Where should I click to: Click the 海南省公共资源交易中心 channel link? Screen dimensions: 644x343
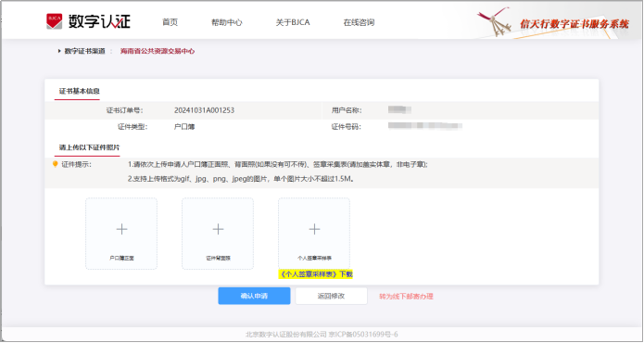pyautogui.click(x=158, y=51)
